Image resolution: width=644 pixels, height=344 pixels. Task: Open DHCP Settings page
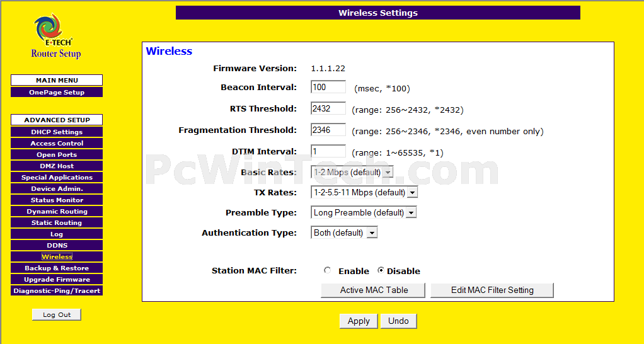click(x=57, y=132)
